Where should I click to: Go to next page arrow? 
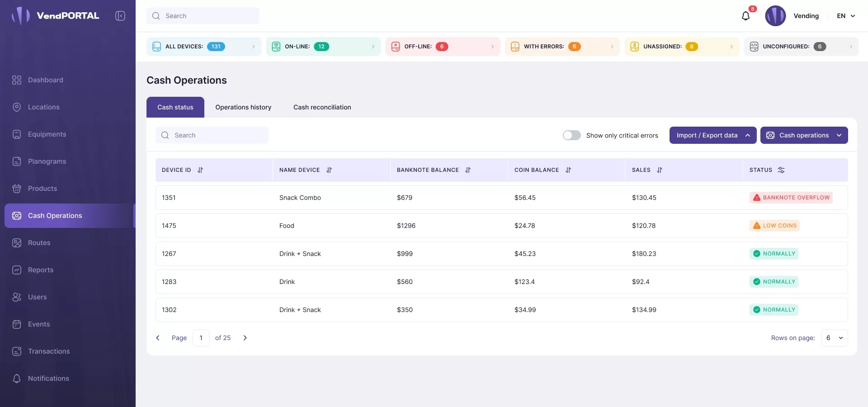pyautogui.click(x=245, y=338)
